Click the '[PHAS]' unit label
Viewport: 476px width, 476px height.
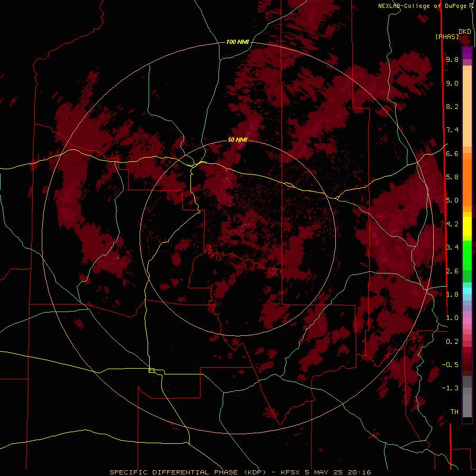click(x=447, y=36)
